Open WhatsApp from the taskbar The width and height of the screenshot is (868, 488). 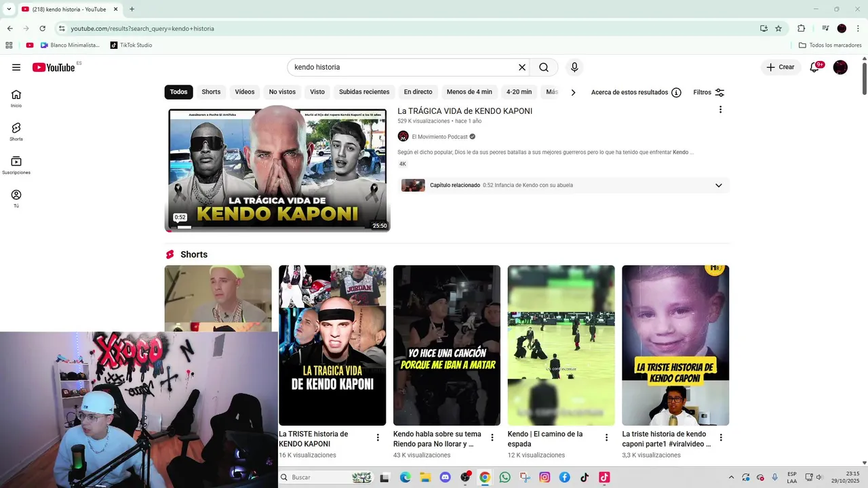505,477
